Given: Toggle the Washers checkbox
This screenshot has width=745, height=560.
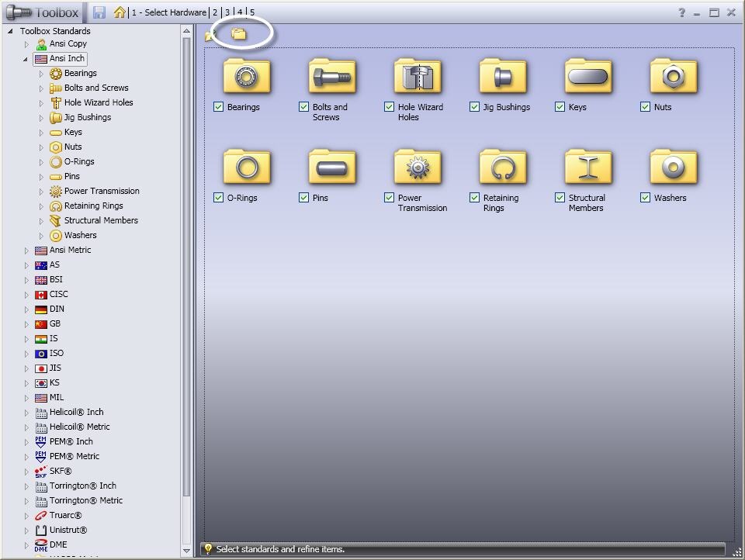Looking at the screenshot, I should point(645,198).
